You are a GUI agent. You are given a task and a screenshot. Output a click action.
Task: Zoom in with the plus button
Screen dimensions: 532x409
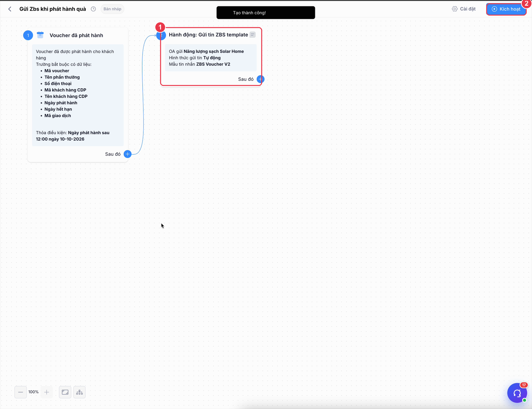pyautogui.click(x=47, y=392)
